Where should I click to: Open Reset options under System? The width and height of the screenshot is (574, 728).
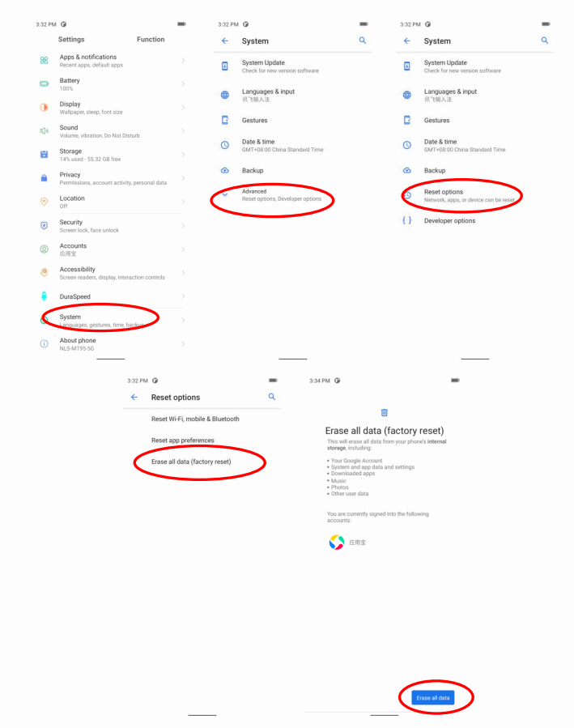469,195
